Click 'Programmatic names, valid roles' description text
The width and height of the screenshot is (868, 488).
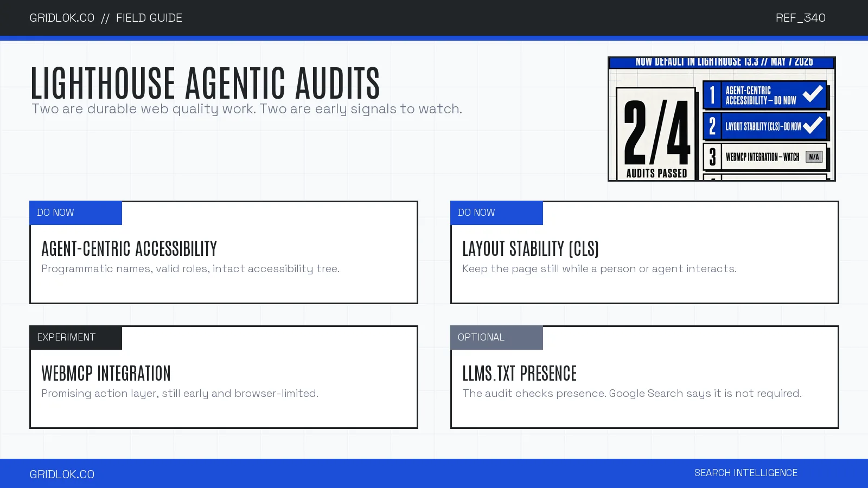click(190, 269)
